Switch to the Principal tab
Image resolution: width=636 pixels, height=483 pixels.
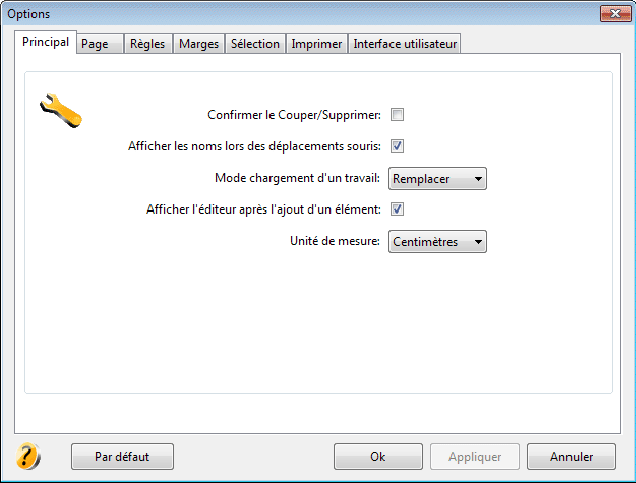pyautogui.click(x=45, y=42)
